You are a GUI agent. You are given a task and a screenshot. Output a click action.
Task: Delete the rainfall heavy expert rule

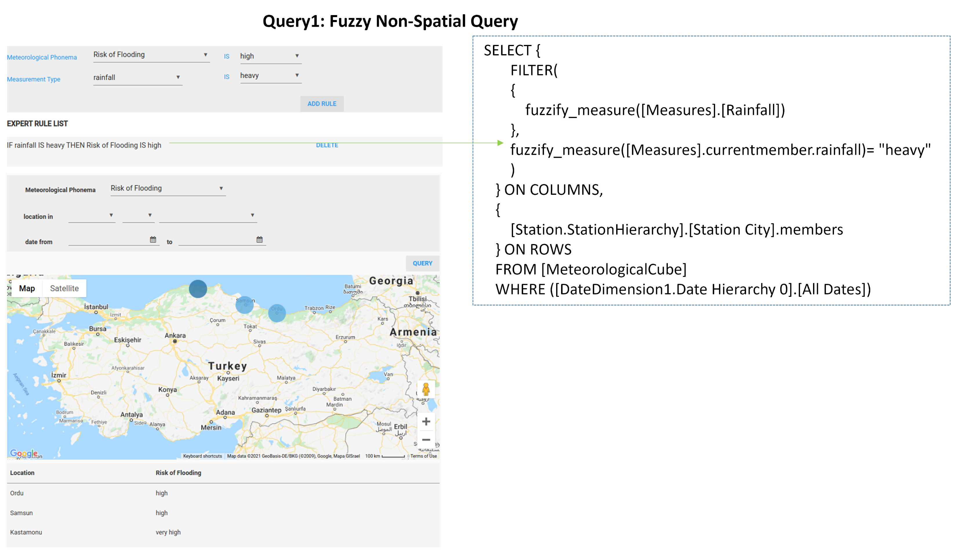[327, 145]
